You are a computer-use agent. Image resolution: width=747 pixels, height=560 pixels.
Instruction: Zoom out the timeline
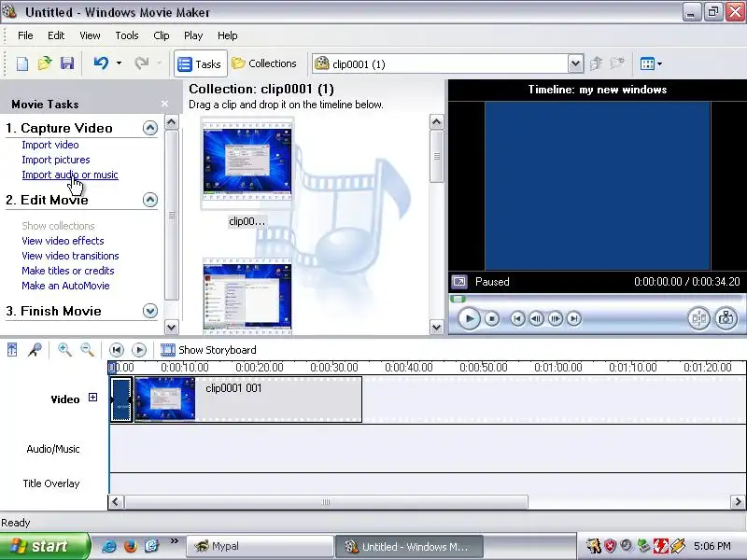[x=87, y=350]
